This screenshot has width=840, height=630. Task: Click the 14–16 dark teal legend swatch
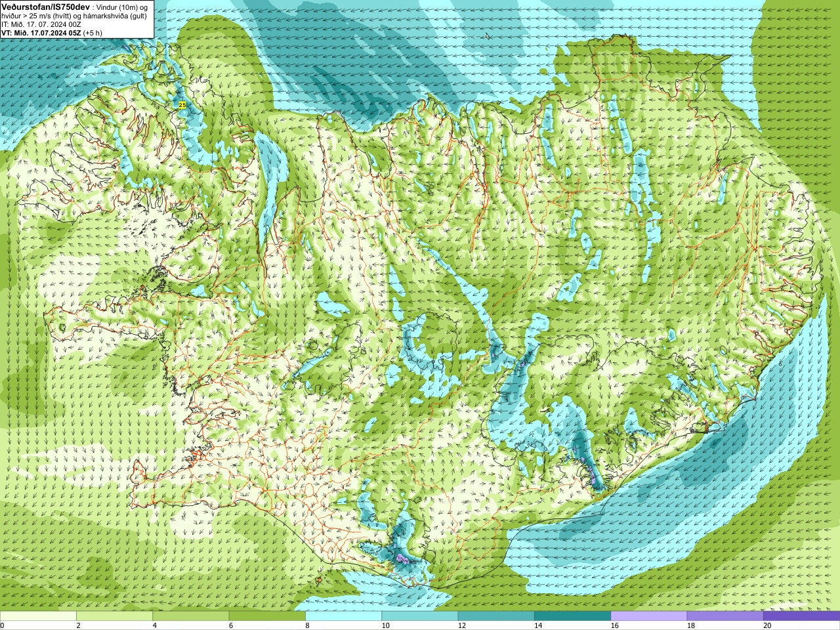pos(572,616)
